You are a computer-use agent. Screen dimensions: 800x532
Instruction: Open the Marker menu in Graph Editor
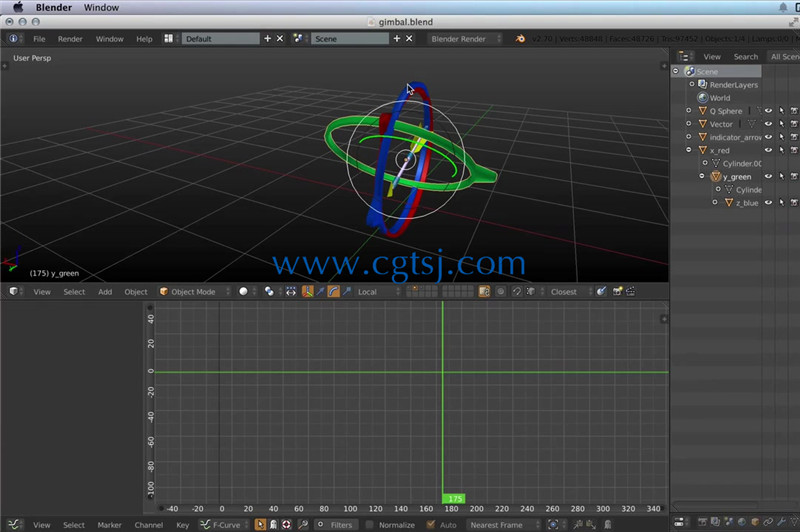click(x=109, y=525)
